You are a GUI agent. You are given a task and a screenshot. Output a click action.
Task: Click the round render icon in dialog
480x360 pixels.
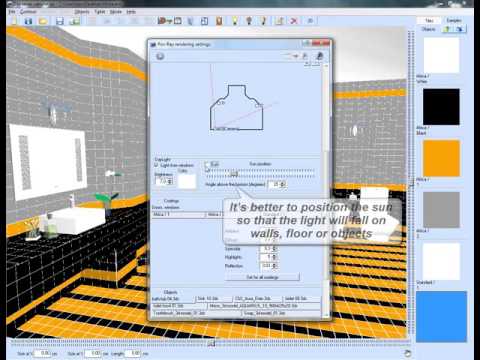(160, 56)
